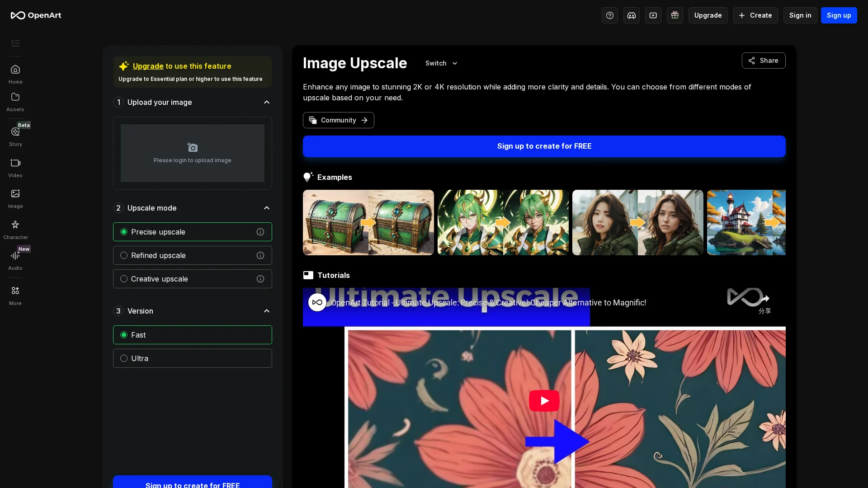Viewport: 868px width, 488px height.
Task: Select the Ultra version option
Action: (x=124, y=358)
